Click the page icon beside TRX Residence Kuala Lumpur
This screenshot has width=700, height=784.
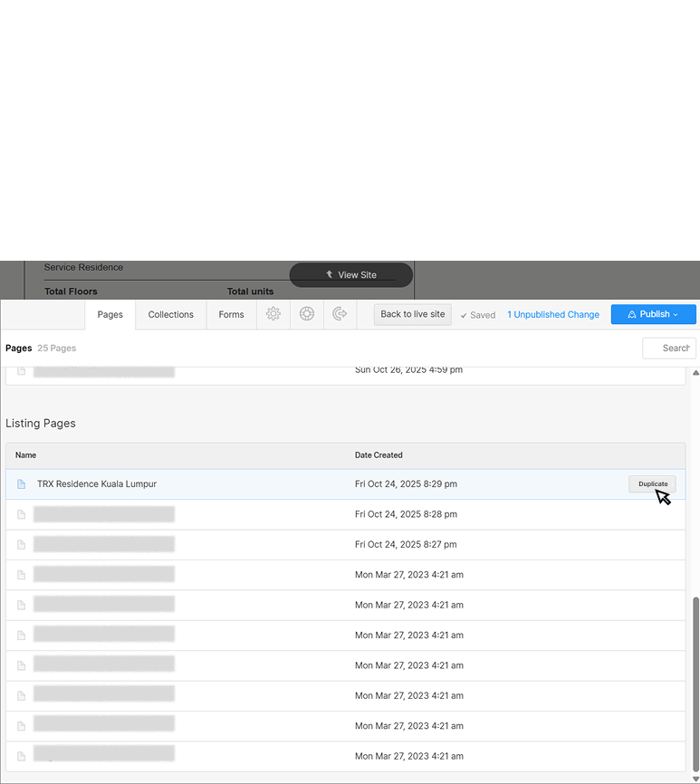21,484
